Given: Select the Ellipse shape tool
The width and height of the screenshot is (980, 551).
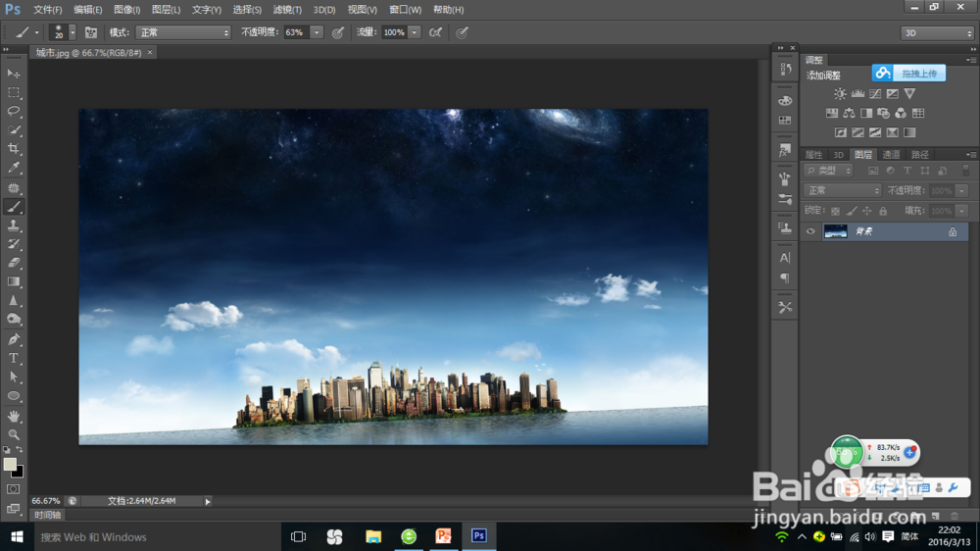Looking at the screenshot, I should [14, 396].
